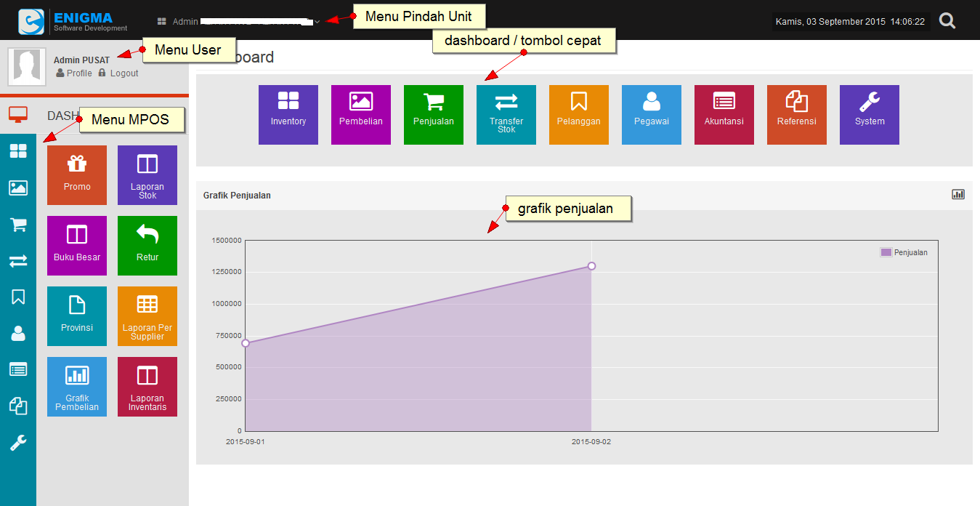Screen dimensions: 980x506
Task: Click the 2015-09-02 data point on chart
Action: [x=591, y=266]
